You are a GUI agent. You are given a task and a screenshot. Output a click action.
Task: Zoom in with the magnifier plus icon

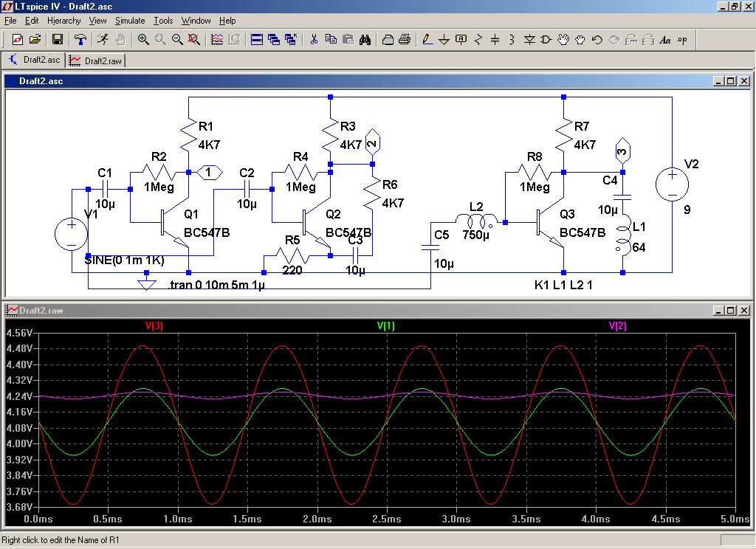point(143,40)
